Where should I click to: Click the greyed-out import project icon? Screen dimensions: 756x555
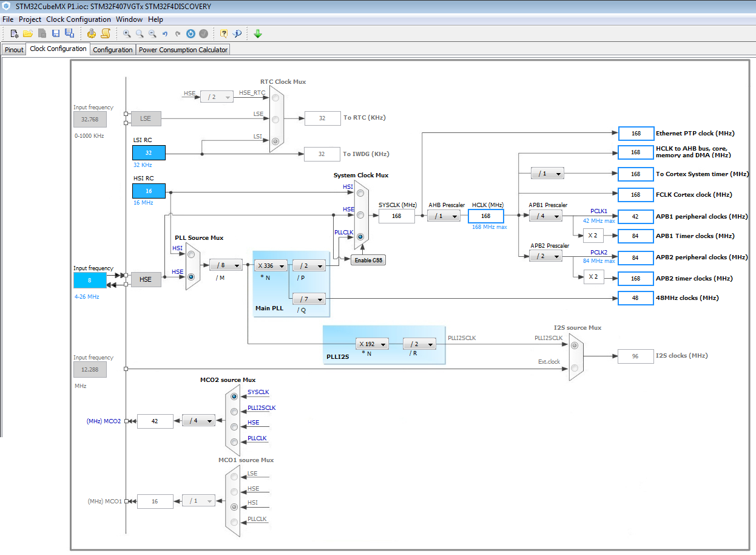[42, 34]
